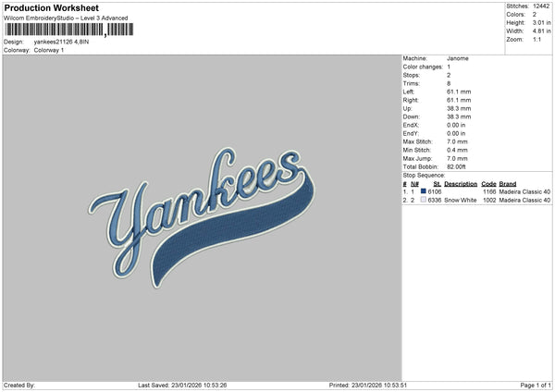Click the Brand column header
The height and width of the screenshot is (392, 555).
point(508,184)
